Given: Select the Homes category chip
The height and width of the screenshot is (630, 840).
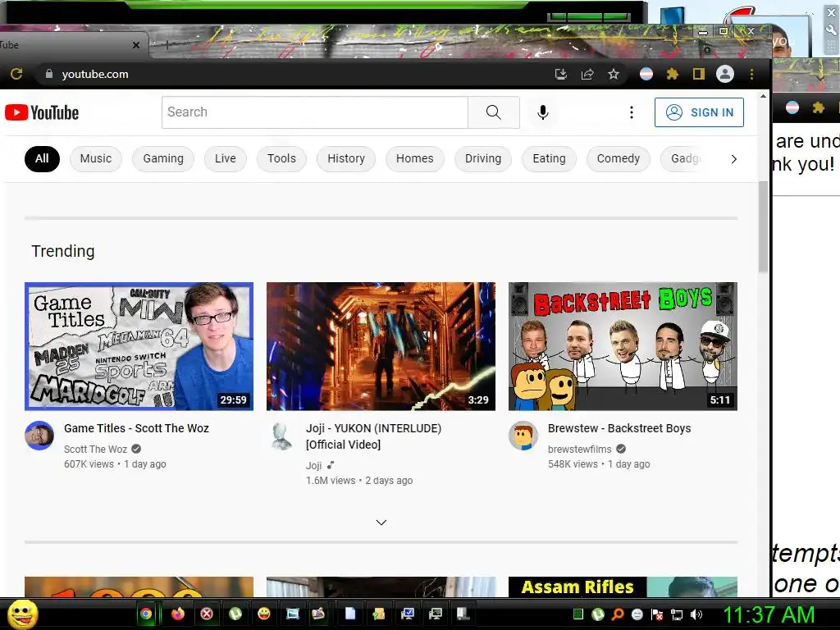Looking at the screenshot, I should pos(414,158).
